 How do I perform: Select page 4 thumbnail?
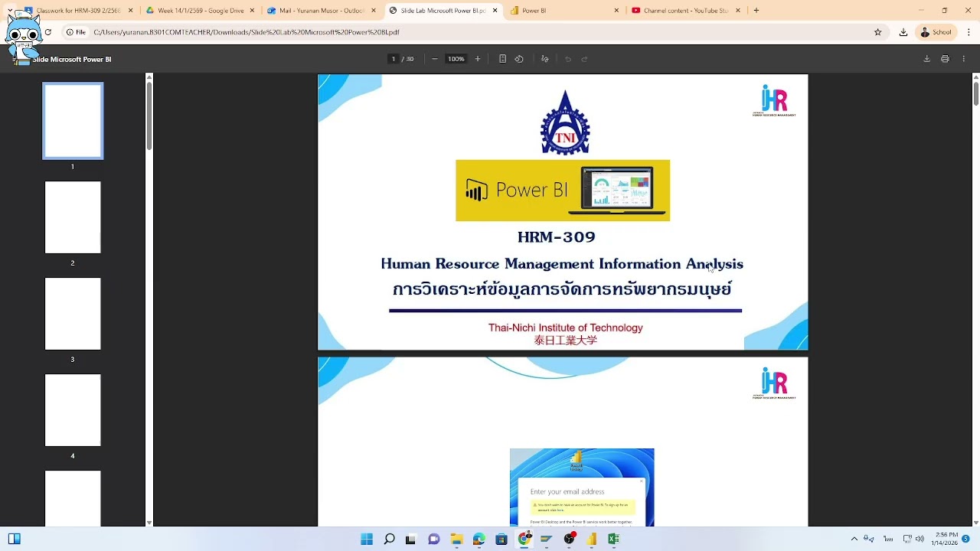[x=73, y=410]
